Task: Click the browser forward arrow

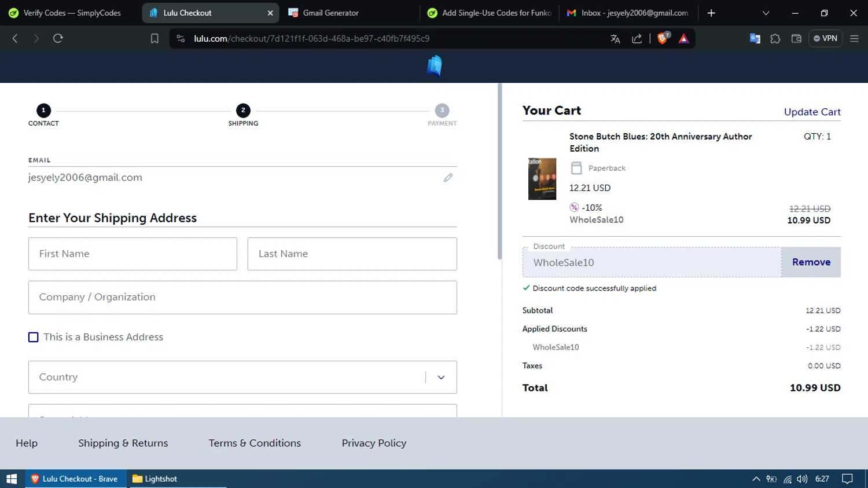Action: [36, 38]
